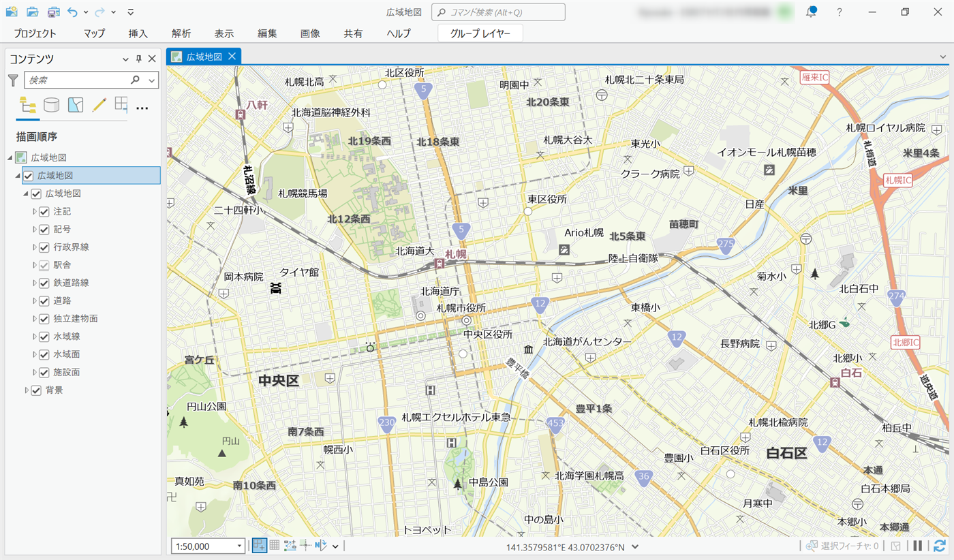
Task: Open the 挿入 ribbon tab
Action: 138,33
